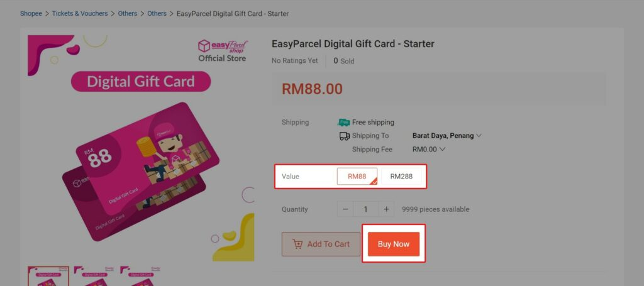Select the third product thumbnail image
The height and width of the screenshot is (286, 644).
(140, 276)
